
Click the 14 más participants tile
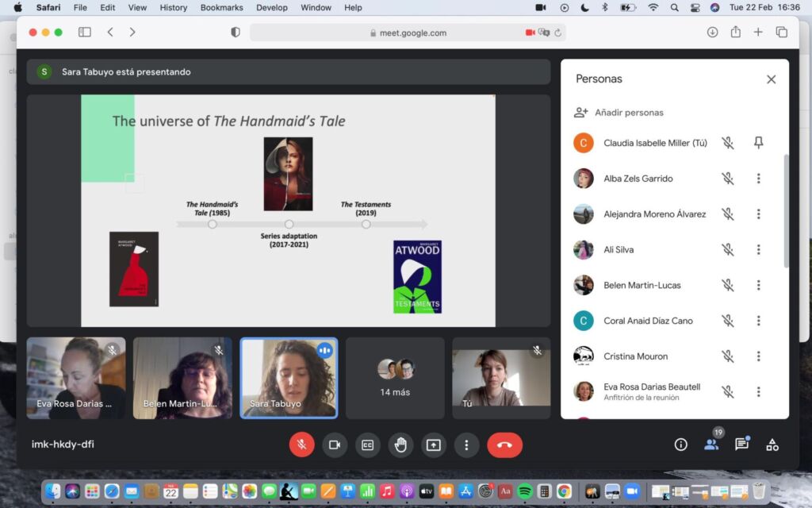pos(395,378)
